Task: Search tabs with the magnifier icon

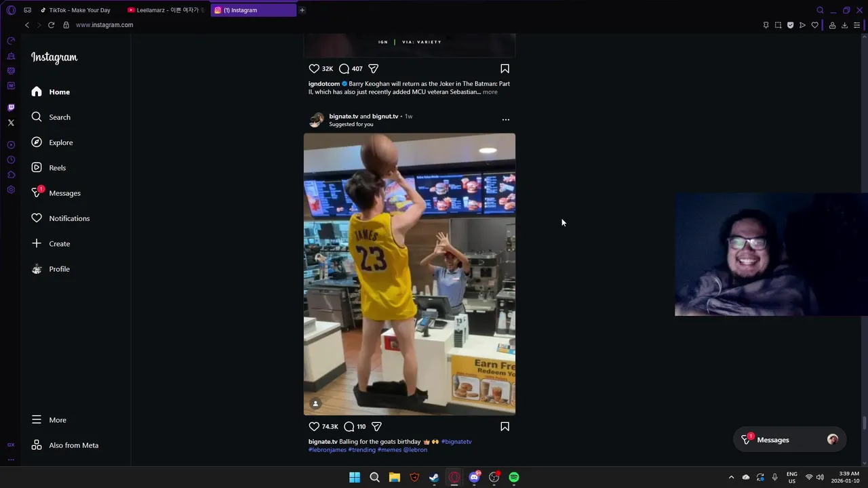Action: click(x=820, y=10)
